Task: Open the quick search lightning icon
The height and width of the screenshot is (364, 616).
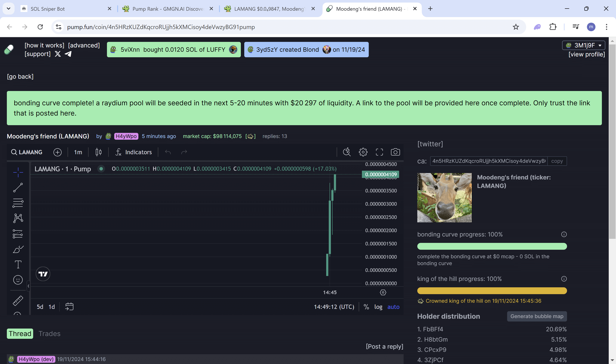Action: [347, 152]
